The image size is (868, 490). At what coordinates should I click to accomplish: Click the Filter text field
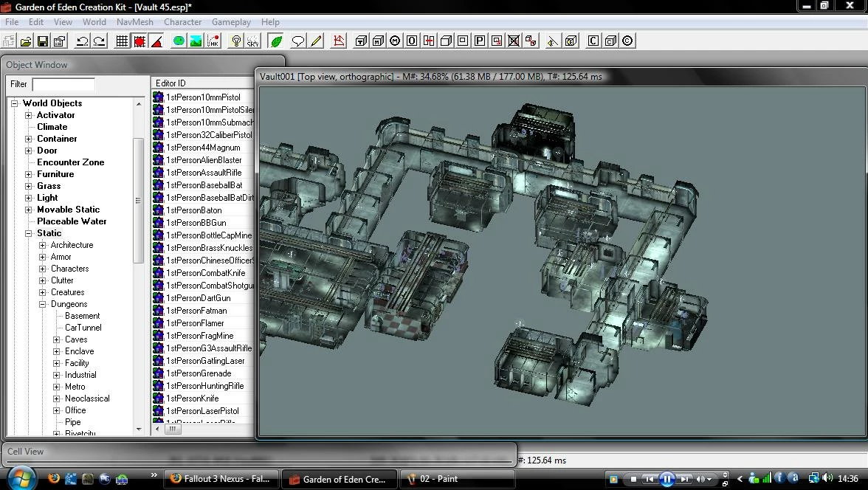[x=63, y=84]
